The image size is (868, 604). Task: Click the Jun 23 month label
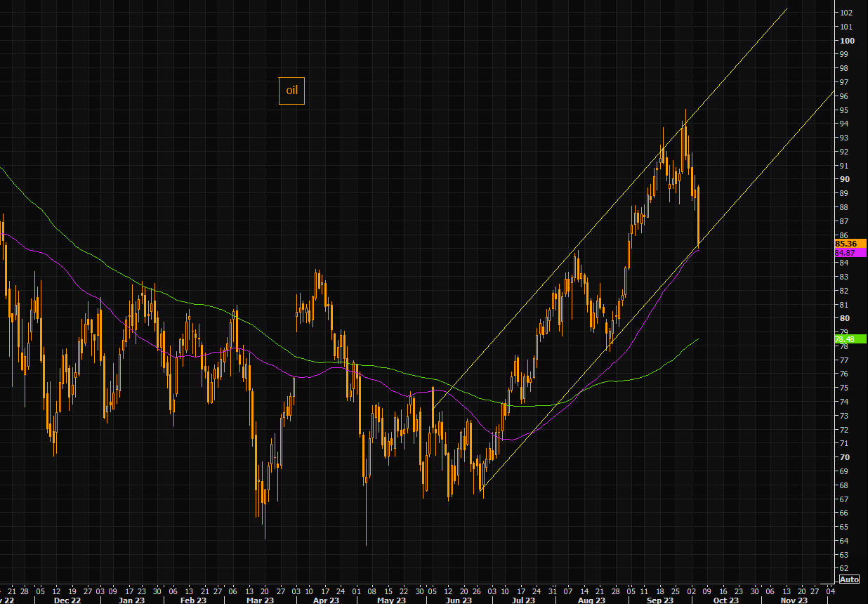click(459, 600)
